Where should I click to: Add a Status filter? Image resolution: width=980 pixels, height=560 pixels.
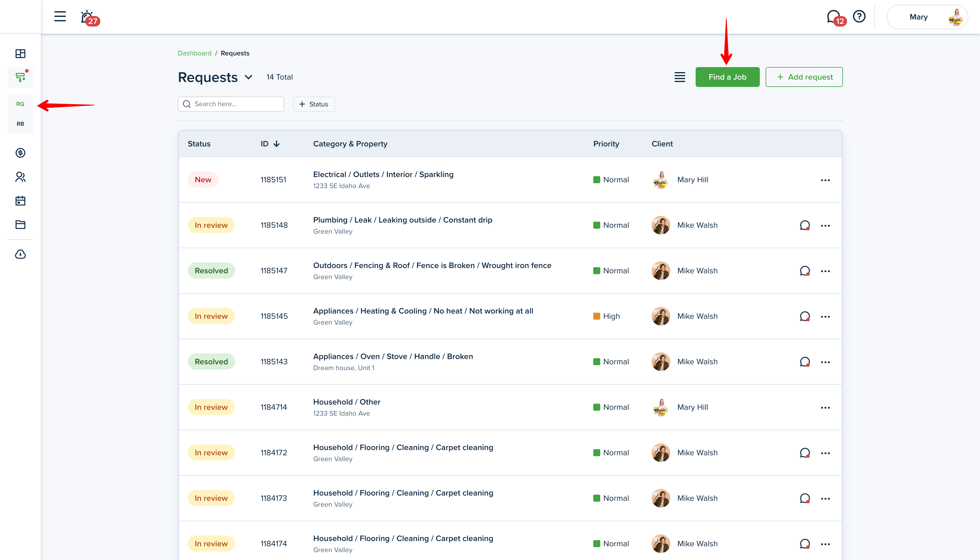[x=314, y=104]
